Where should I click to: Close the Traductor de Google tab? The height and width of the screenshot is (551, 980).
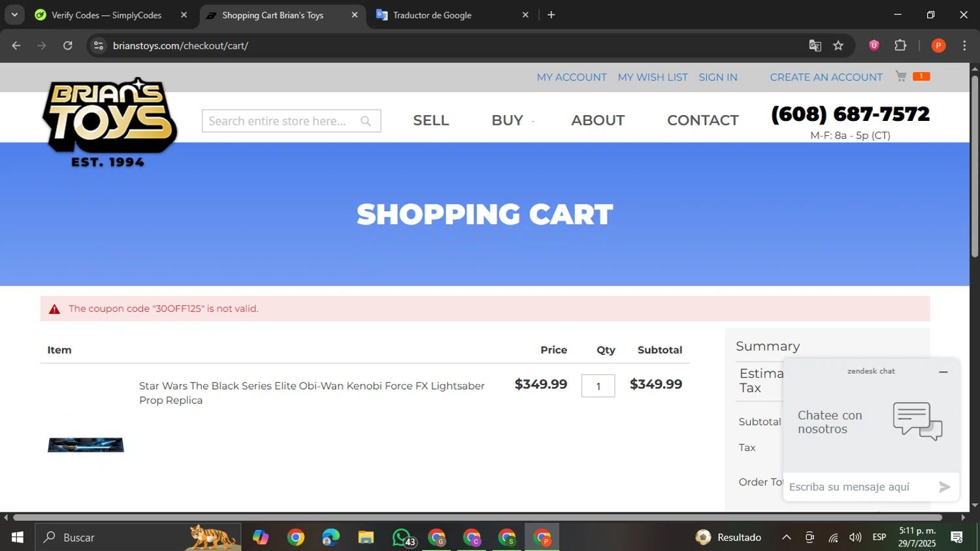tap(525, 14)
